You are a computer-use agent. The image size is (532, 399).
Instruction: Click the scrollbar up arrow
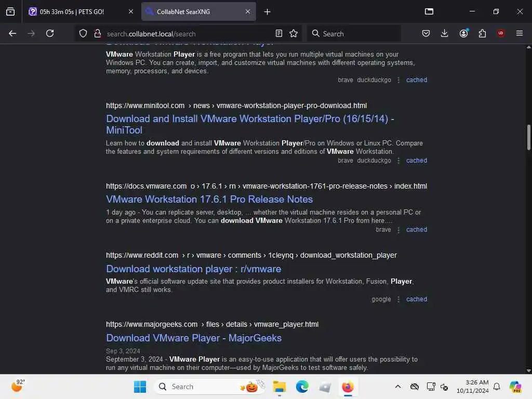[528, 47]
